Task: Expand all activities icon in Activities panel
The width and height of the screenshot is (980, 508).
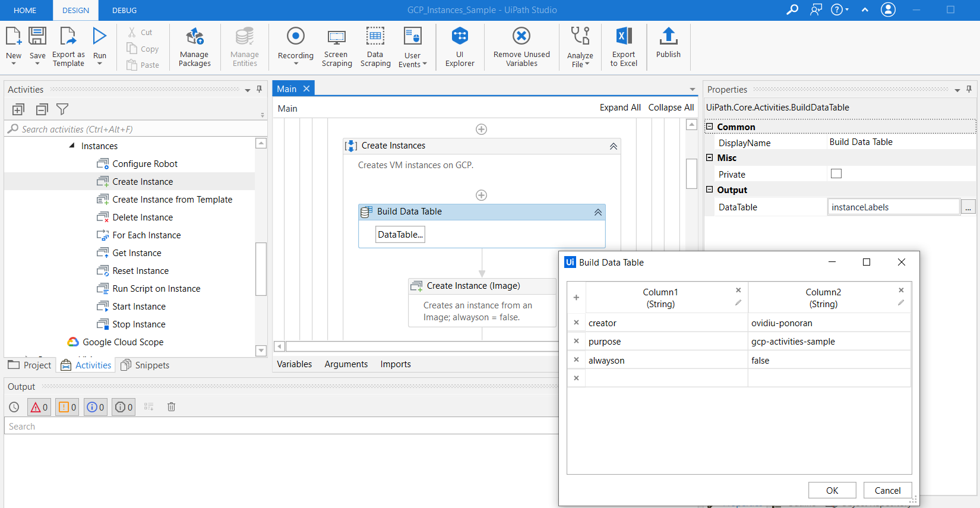Action: pyautogui.click(x=18, y=109)
